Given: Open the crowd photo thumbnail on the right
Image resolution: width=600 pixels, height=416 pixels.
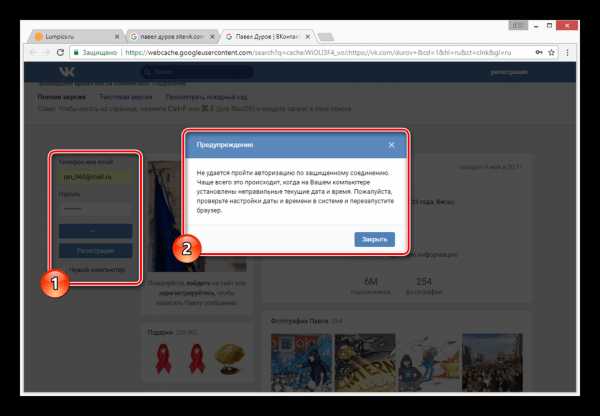Looking at the screenshot, I should pos(492,362).
